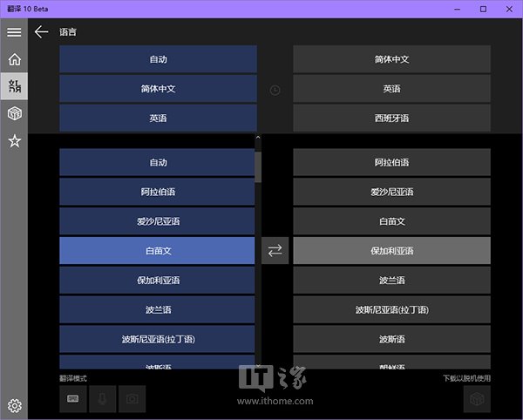This screenshot has height=420, width=523.
Task: Minimize the 翻译 10 Beta window
Action: [457, 9]
